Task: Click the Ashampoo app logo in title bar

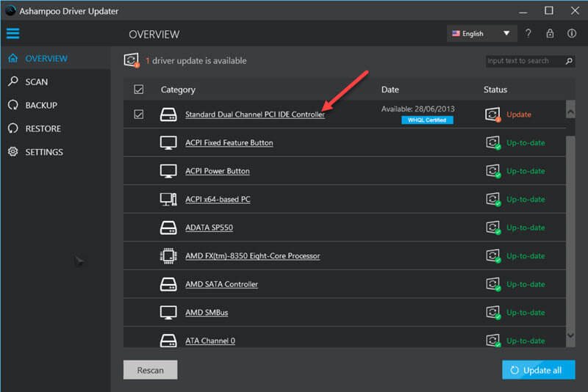Action: (x=10, y=10)
